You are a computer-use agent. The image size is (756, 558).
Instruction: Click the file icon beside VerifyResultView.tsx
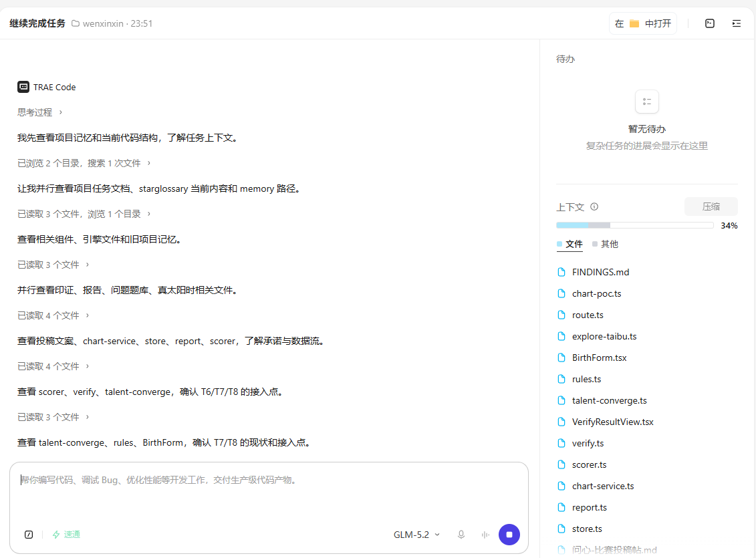pos(561,422)
